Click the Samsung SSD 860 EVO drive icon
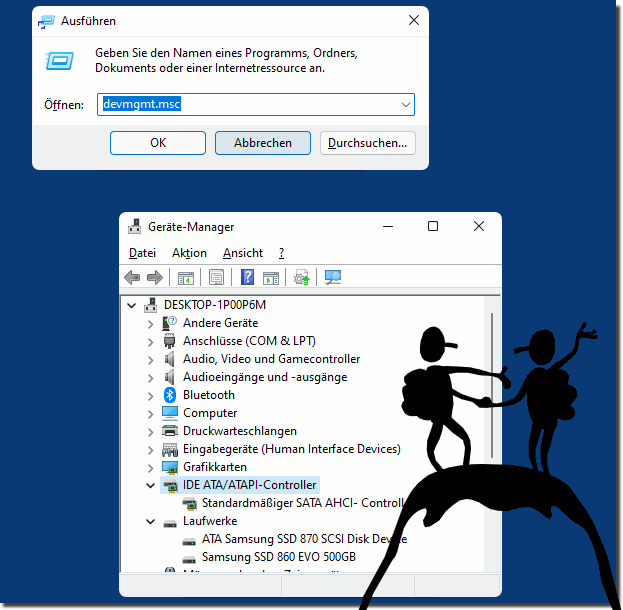 coord(189,559)
